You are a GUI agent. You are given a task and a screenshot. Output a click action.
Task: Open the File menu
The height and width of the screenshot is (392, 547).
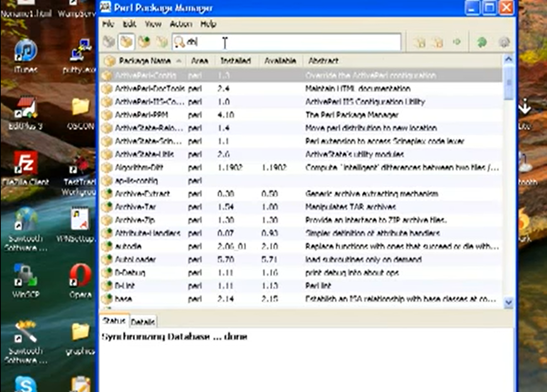tap(108, 24)
